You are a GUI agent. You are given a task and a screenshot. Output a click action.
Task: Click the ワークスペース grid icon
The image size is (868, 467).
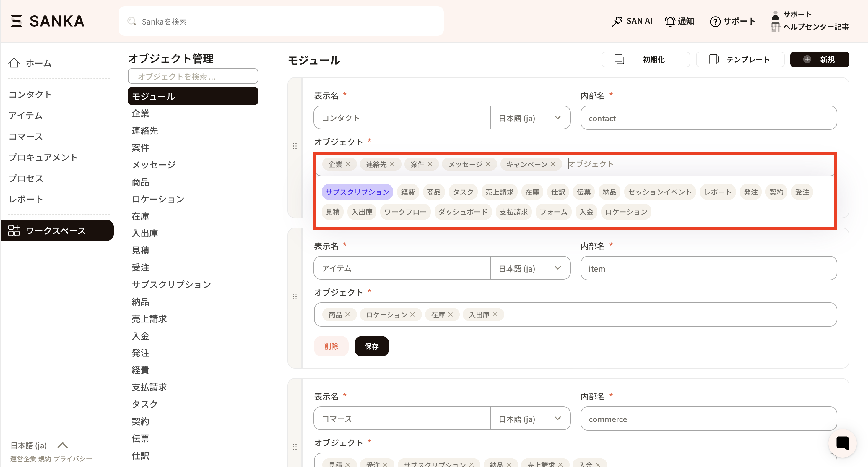[x=14, y=230]
